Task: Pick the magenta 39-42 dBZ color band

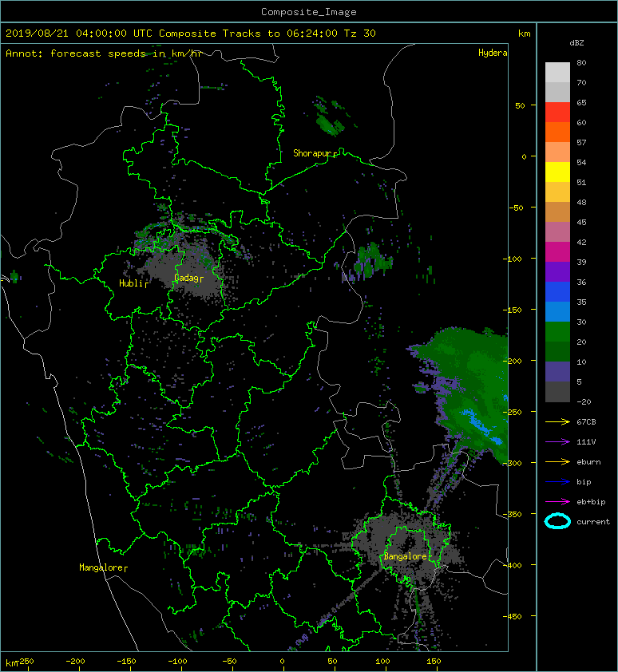Action: click(x=557, y=252)
